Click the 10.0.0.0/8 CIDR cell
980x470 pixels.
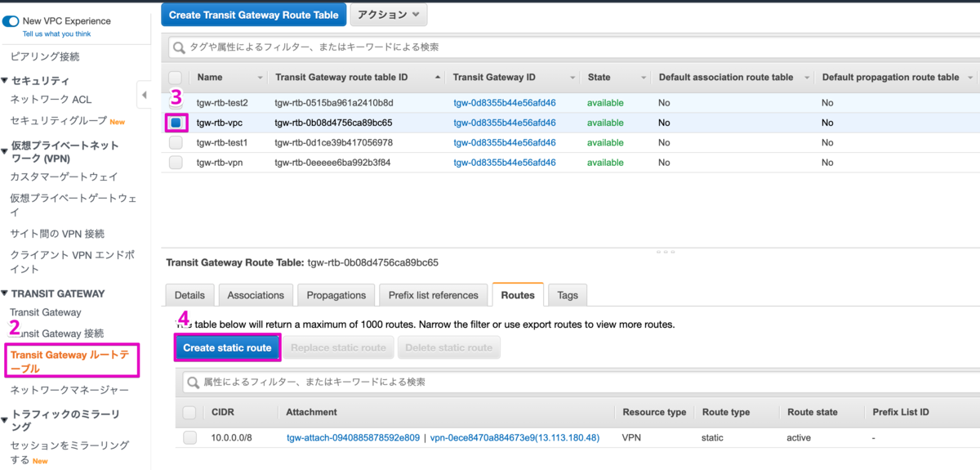click(x=233, y=438)
